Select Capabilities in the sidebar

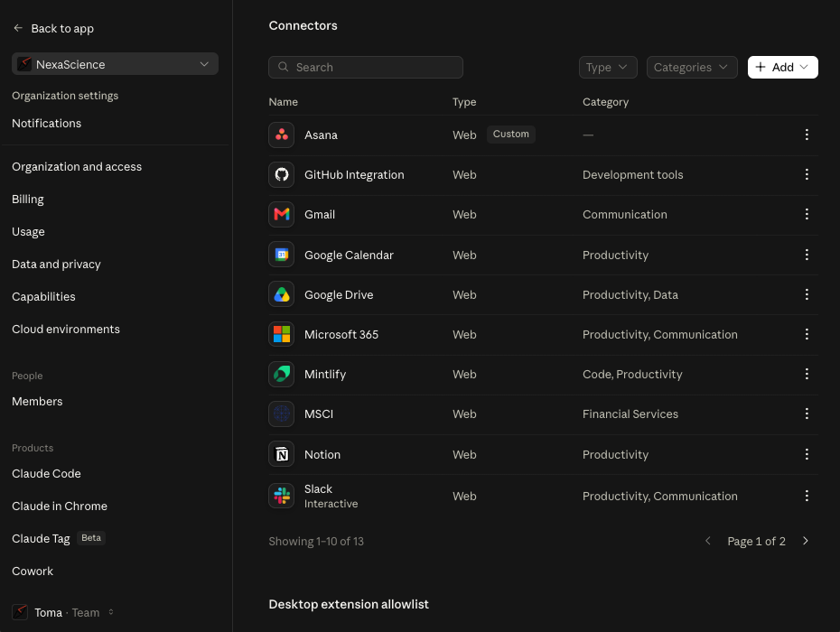pos(43,297)
